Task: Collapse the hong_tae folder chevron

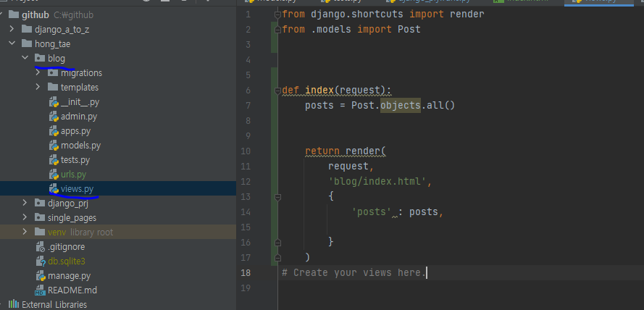Action: 12,43
